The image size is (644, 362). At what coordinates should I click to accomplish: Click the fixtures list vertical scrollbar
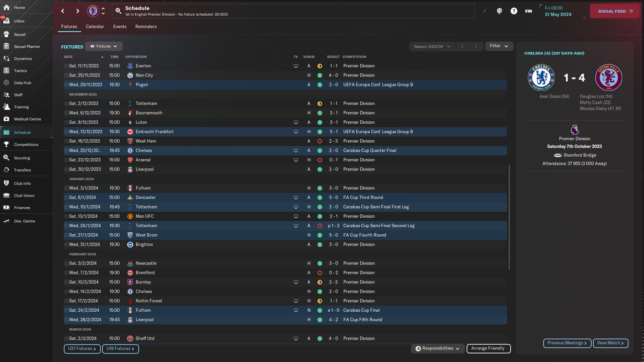click(510, 217)
